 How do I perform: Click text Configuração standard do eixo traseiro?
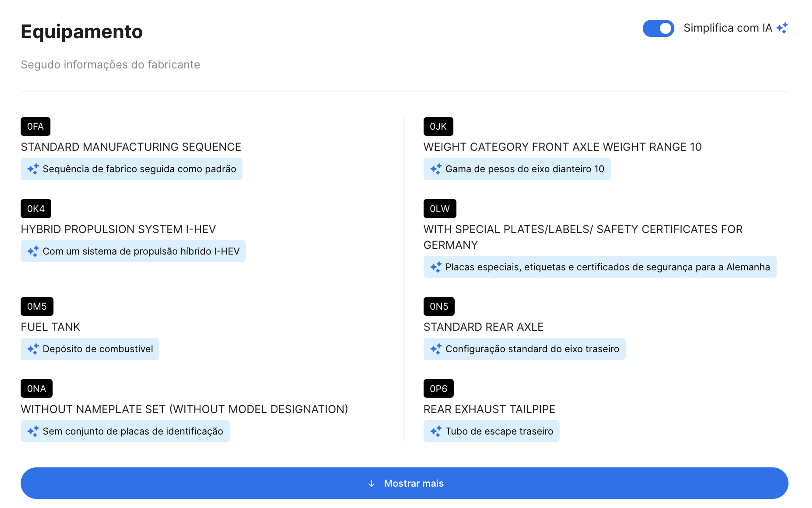(532, 349)
